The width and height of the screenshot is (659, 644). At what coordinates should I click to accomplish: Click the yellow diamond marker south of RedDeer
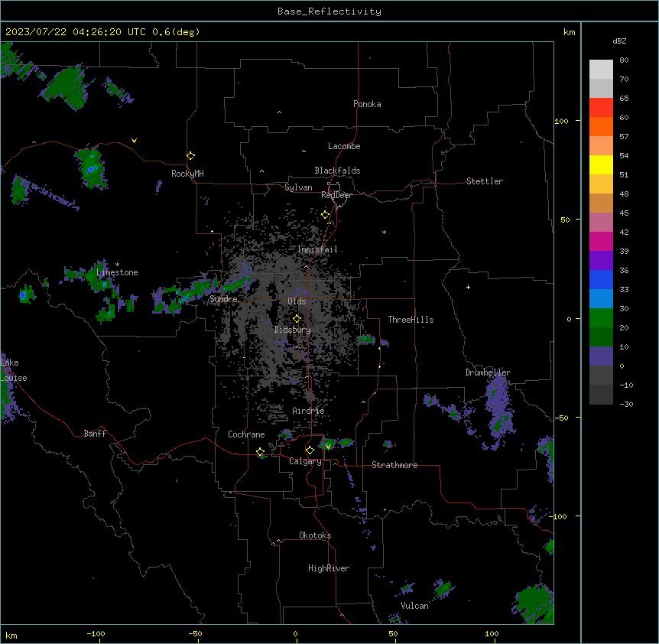pyautogui.click(x=325, y=215)
